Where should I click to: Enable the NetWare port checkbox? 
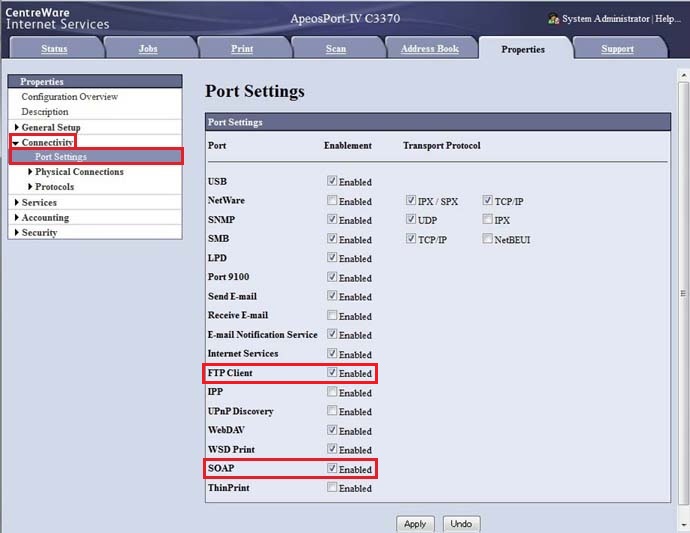[333, 201]
